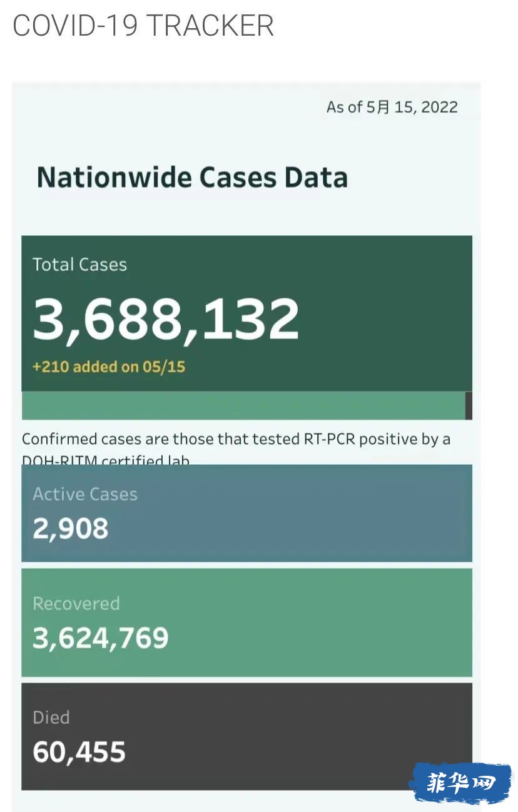This screenshot has height=812, width=518.
Task: Click the blue 菲华网 watermark logo
Action: coord(460,783)
